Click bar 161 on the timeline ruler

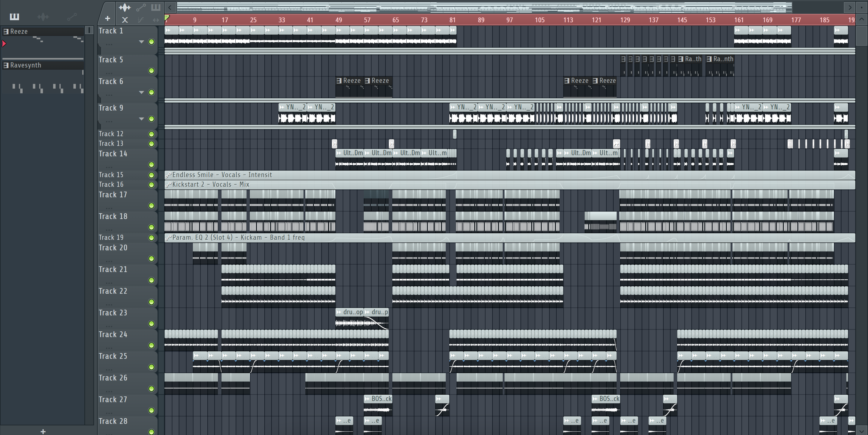[739, 20]
